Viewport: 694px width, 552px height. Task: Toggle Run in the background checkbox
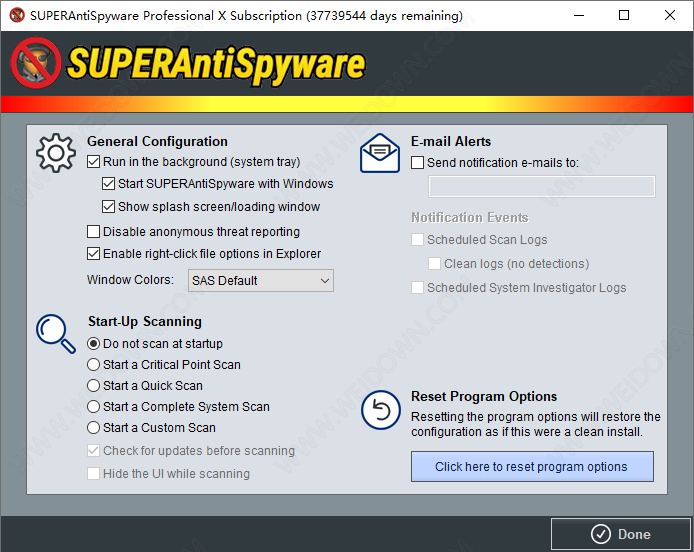[93, 162]
